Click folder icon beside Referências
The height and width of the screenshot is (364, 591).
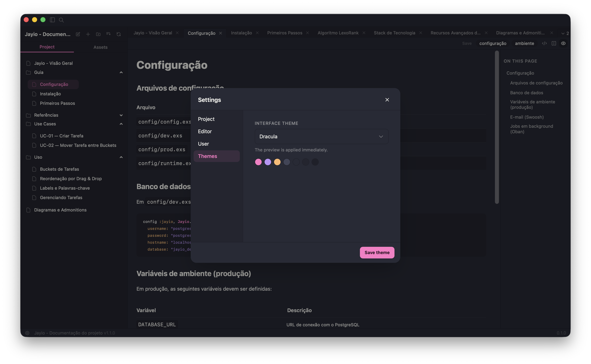click(28, 115)
